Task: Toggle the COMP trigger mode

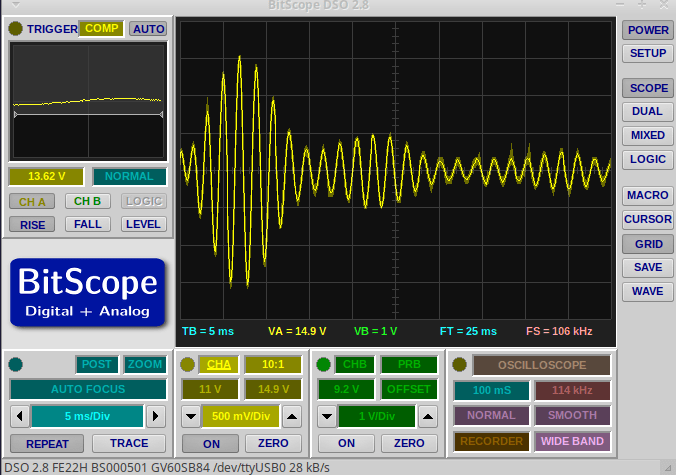Action: (101, 28)
